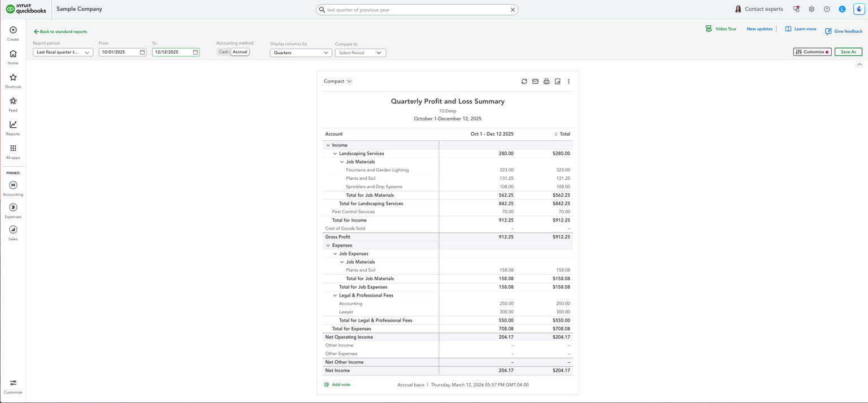Print the report
The height and width of the screenshot is (403, 868).
pyautogui.click(x=546, y=81)
